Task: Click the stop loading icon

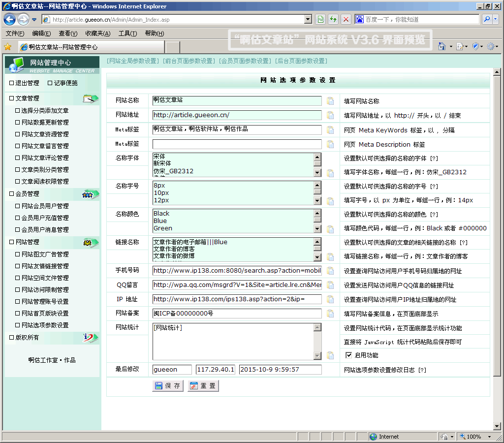Action: tap(346, 19)
